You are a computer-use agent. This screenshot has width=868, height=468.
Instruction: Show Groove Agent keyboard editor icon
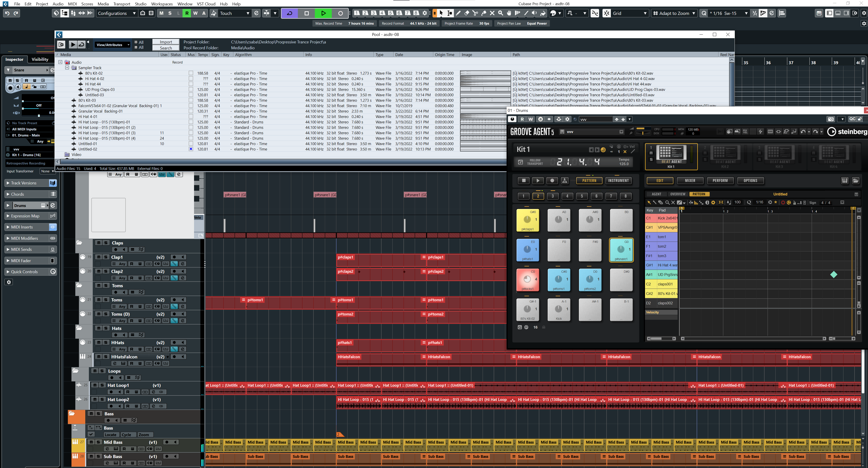[845, 181]
